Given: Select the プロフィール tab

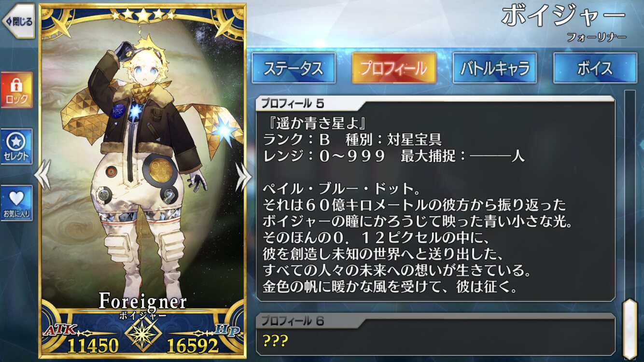Looking at the screenshot, I should click(394, 68).
